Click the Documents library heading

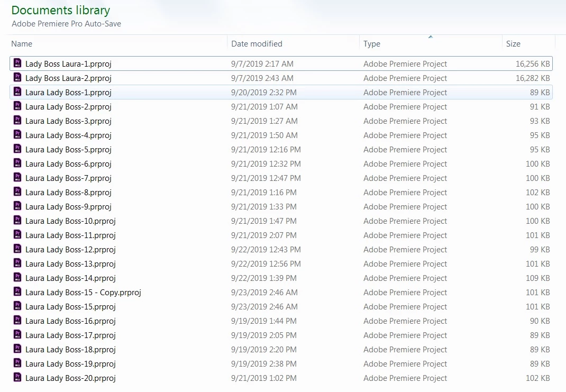[61, 10]
